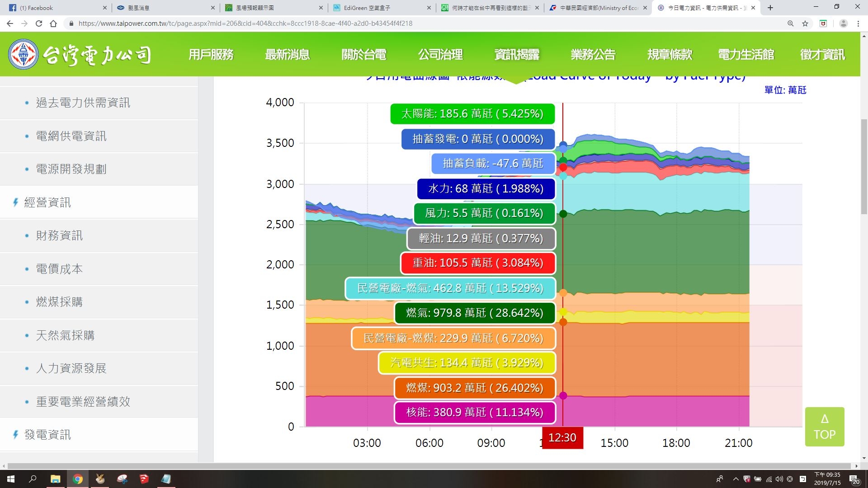
Task: Switch to the Ministry of Economic Affairs tab
Action: pyautogui.click(x=598, y=8)
